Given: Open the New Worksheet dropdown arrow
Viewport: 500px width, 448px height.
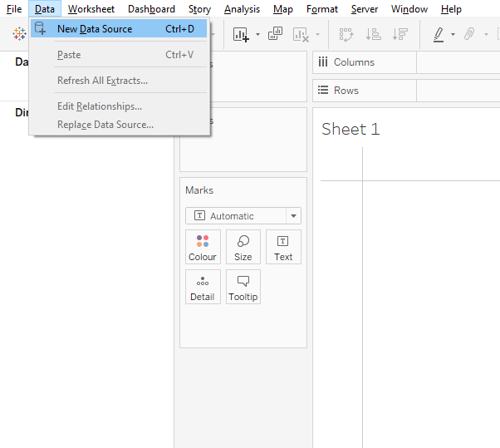Looking at the screenshot, I should click(257, 35).
